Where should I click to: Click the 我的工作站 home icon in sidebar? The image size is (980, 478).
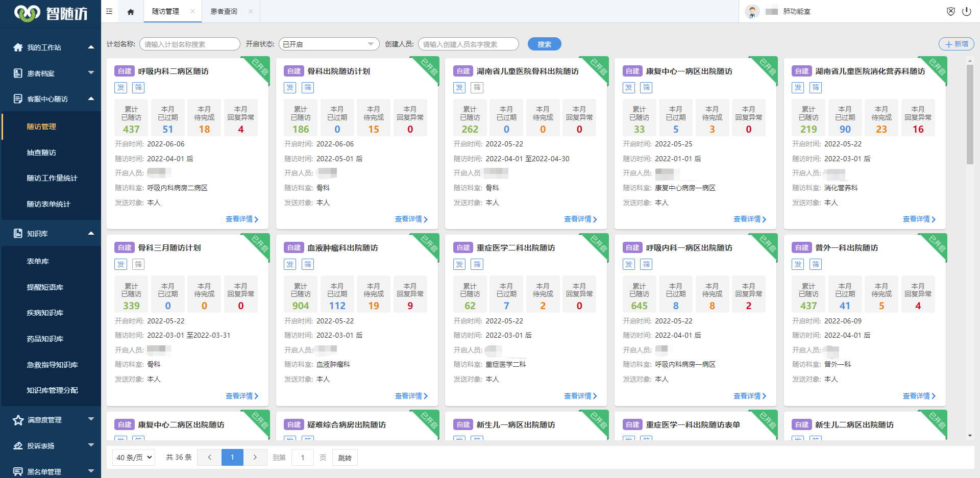pyautogui.click(x=18, y=47)
